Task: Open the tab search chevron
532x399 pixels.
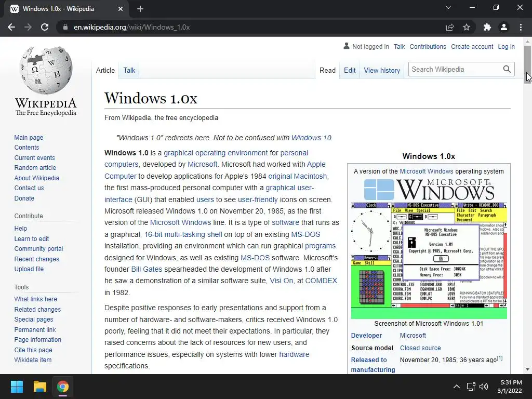Action: click(x=448, y=7)
